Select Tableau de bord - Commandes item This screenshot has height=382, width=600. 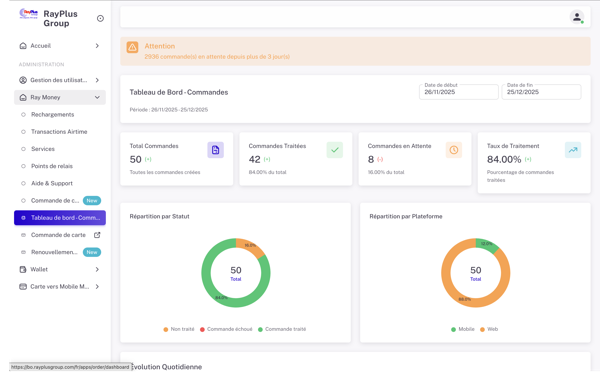pyautogui.click(x=60, y=218)
